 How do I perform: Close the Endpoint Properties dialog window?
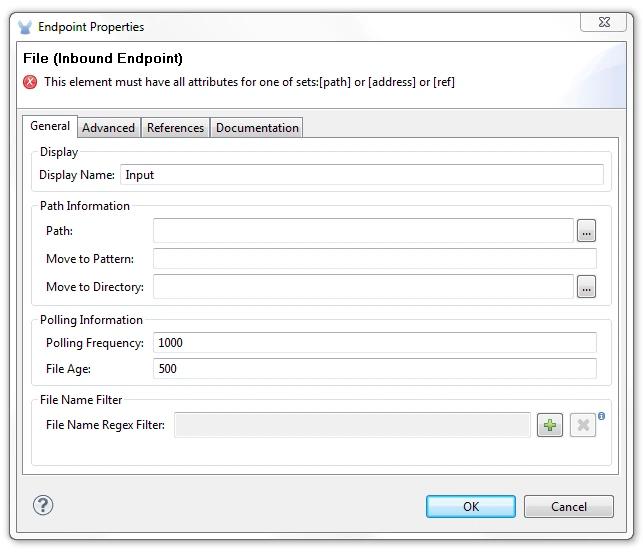603,23
